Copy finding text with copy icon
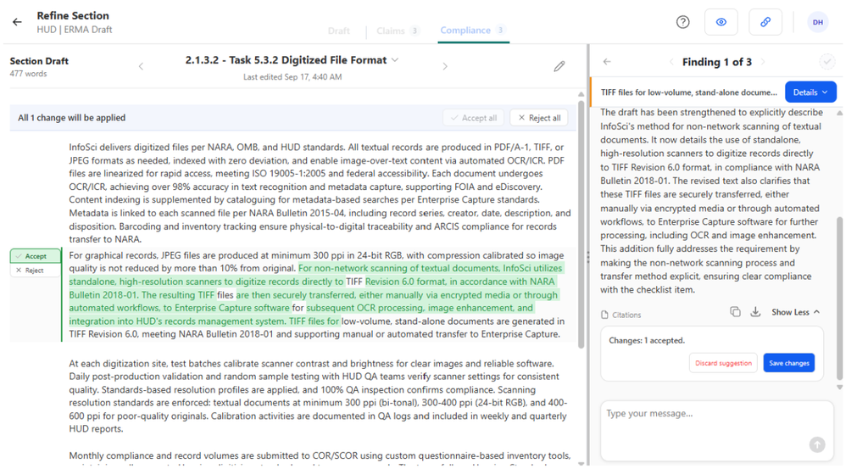 [x=735, y=312]
